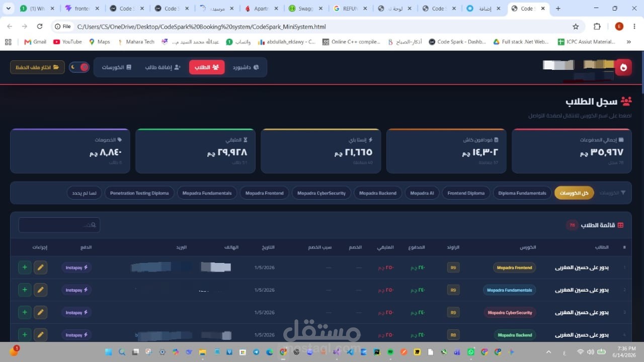Open the Gmail bookmark
Viewport: 644px width, 362px height.
[x=35, y=42]
